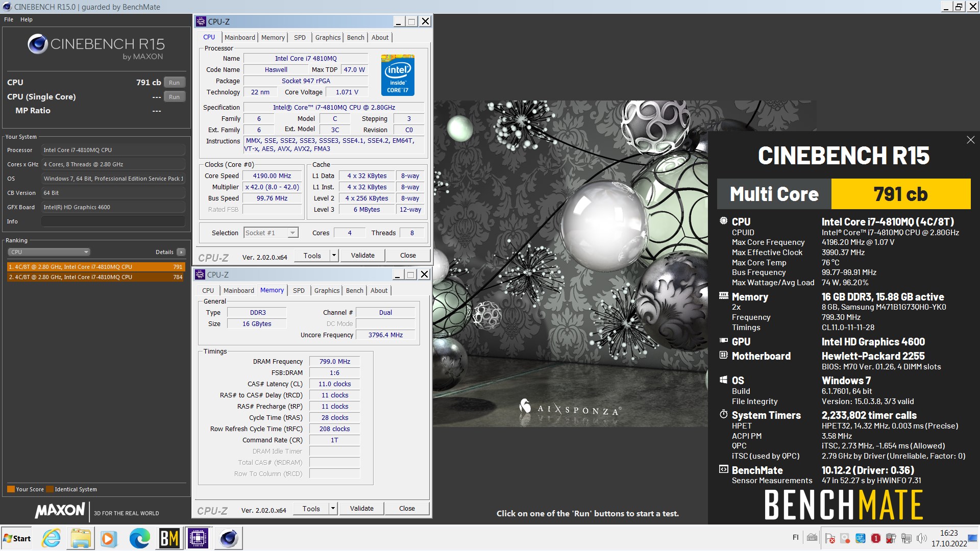Click the Windows OS icon in BenchMate panel
The width and height of the screenshot is (980, 551).
tap(723, 380)
